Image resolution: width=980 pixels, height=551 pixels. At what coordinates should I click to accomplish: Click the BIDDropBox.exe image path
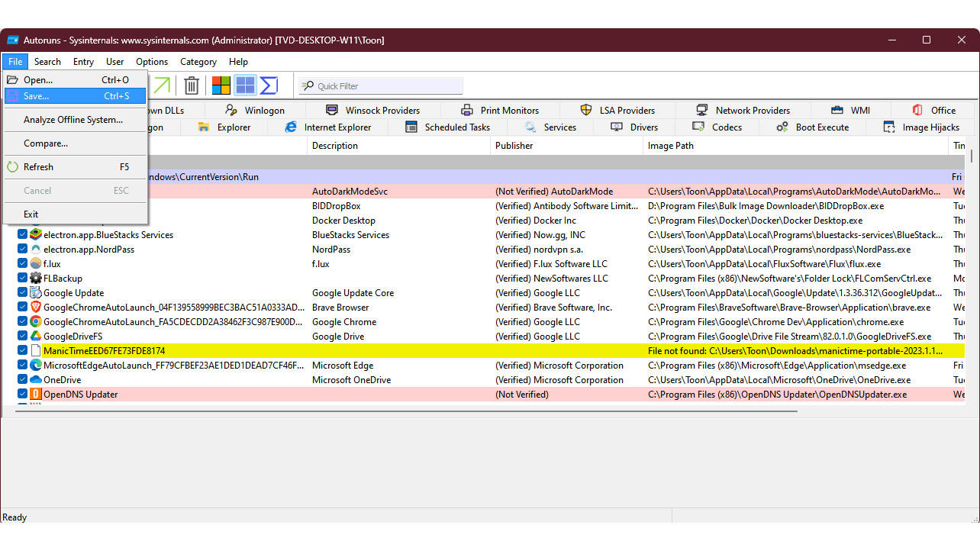point(766,206)
